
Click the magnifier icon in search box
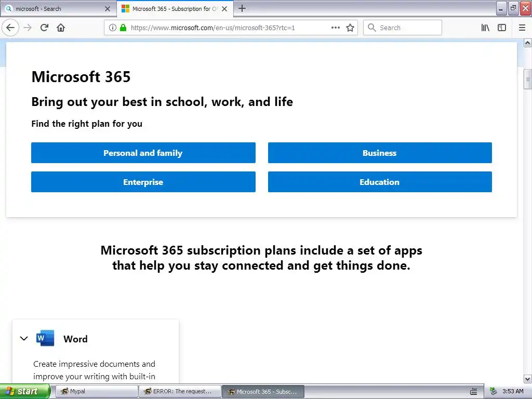pos(371,28)
